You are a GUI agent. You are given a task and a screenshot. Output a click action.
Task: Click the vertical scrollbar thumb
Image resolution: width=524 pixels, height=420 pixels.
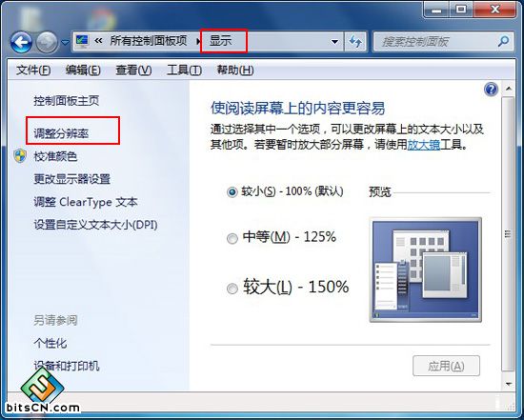point(508,234)
